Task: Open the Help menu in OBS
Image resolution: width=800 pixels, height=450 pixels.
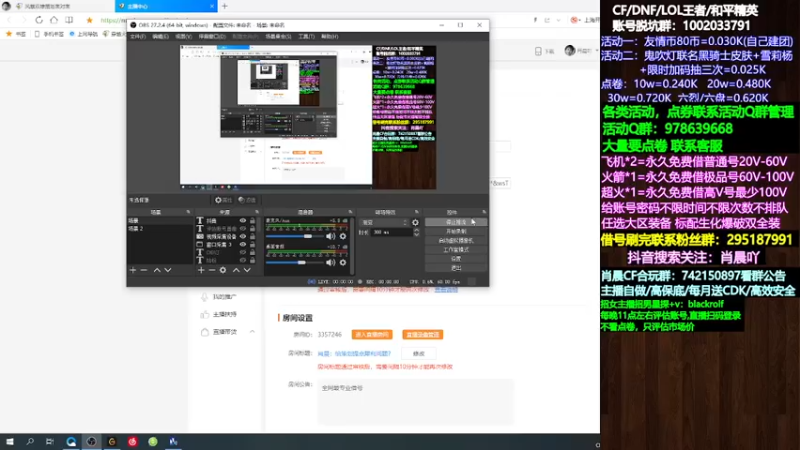Action: point(330,37)
